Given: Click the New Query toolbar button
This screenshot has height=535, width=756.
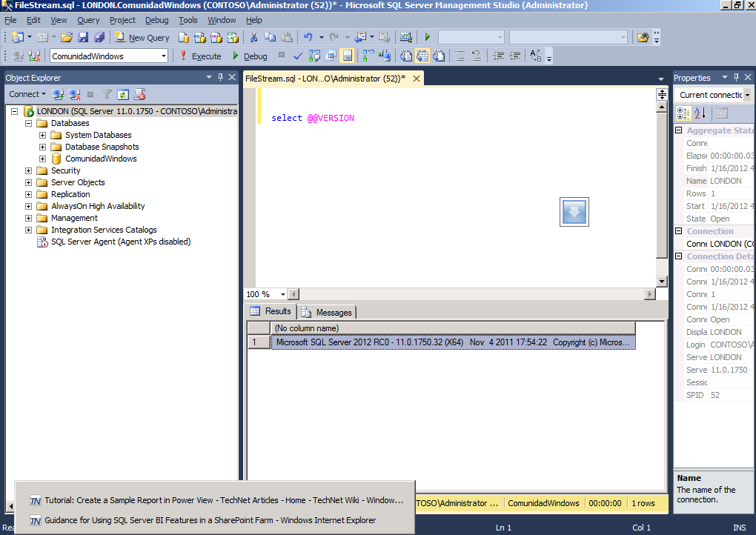Looking at the screenshot, I should [142, 38].
